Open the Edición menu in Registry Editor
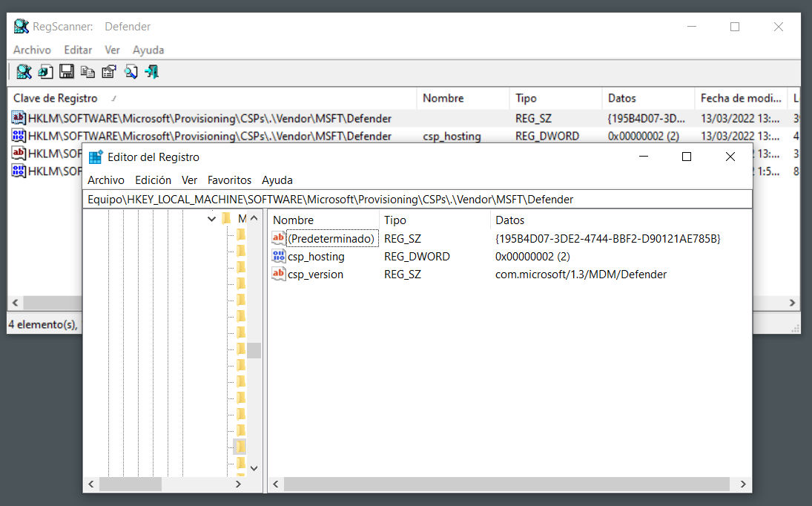The height and width of the screenshot is (506, 812). click(x=153, y=180)
